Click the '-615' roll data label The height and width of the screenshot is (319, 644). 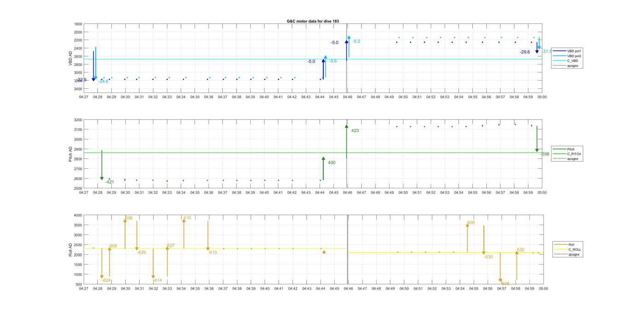[212, 252]
